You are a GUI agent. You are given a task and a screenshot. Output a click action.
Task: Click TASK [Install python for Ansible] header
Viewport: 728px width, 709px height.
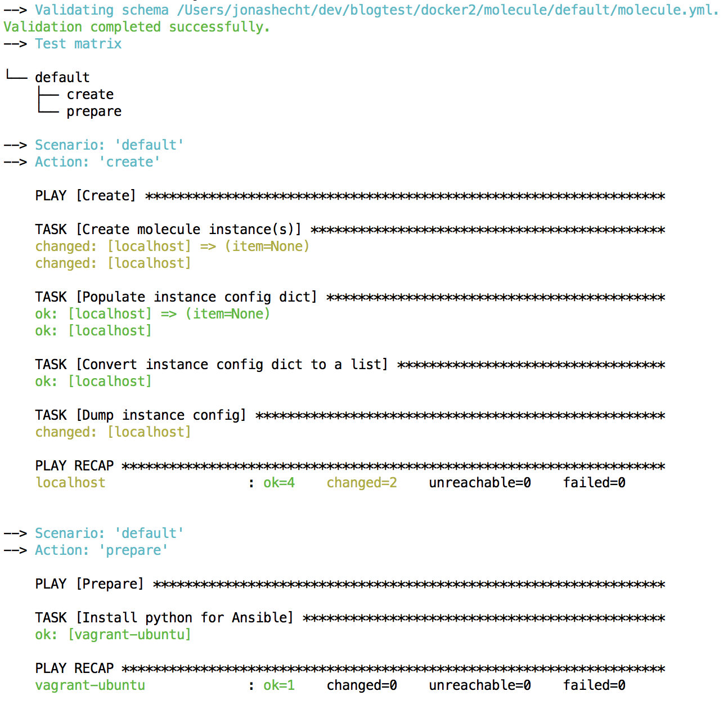164,618
